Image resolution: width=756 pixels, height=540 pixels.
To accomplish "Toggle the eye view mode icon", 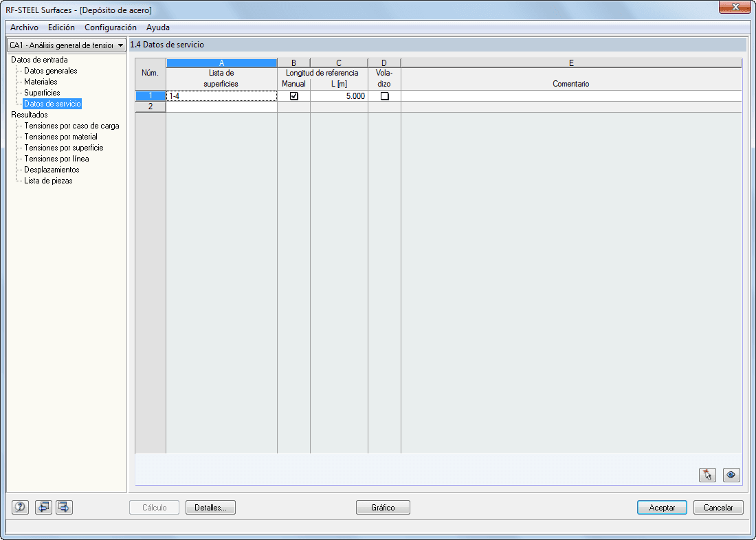I will (731, 475).
